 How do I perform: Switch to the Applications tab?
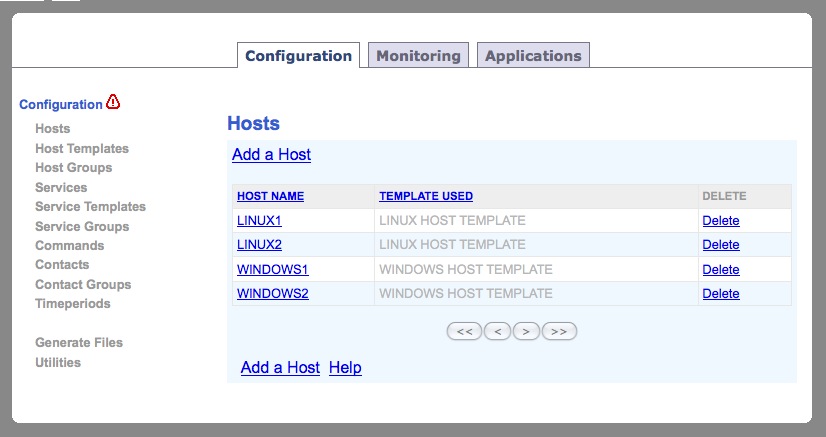[533, 55]
